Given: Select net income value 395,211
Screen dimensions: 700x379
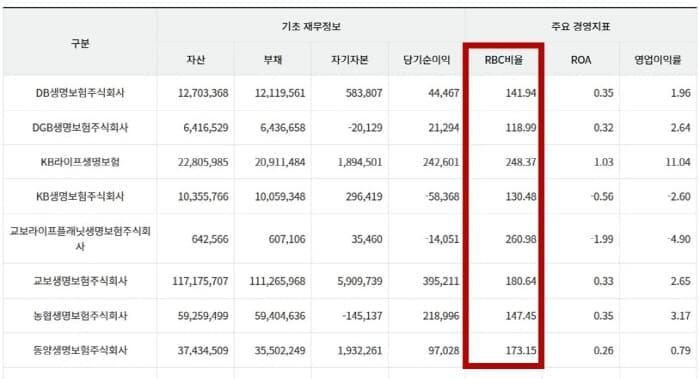Looking at the screenshot, I should (x=441, y=281).
